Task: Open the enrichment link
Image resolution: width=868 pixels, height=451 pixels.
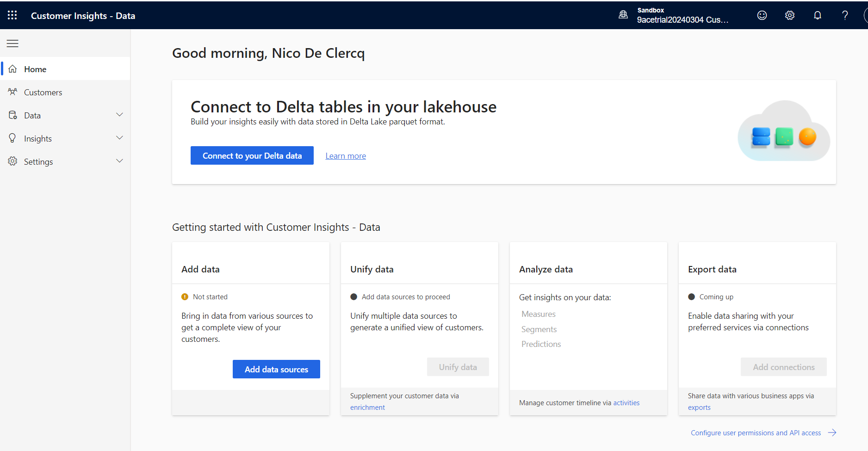Action: point(367,408)
